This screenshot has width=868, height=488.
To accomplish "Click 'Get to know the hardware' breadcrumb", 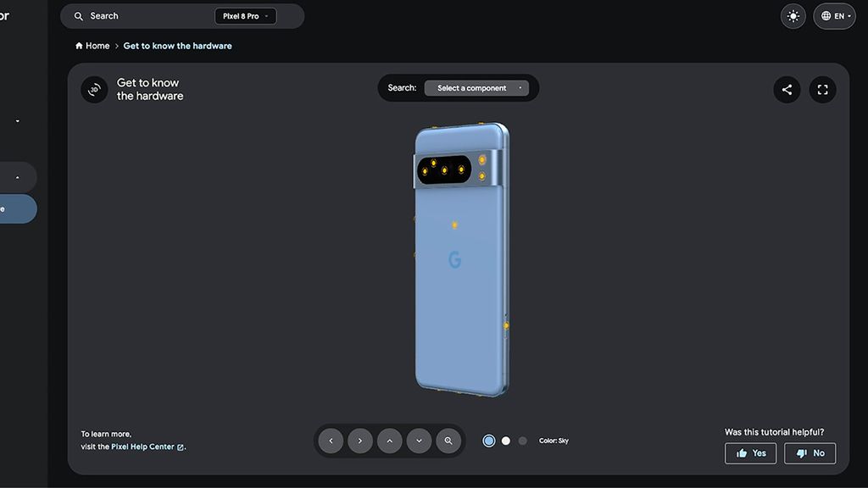I will (178, 46).
